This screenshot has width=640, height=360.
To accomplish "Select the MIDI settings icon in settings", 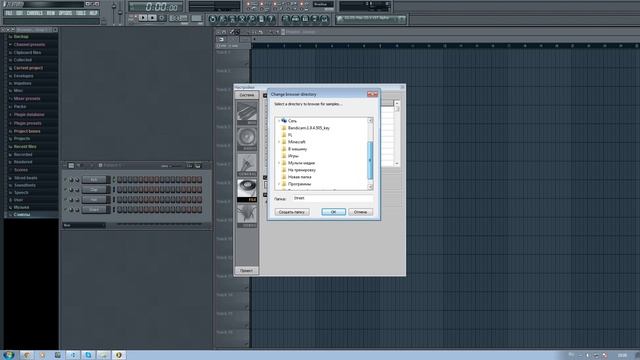I will (x=247, y=113).
